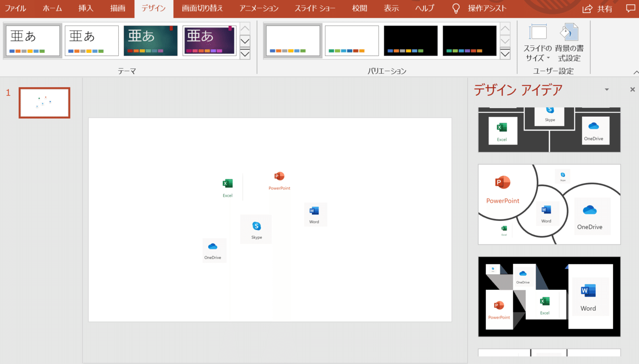The height and width of the screenshot is (364, 639).
Task: Choose the dark gray tiles design idea
Action: pos(549,130)
